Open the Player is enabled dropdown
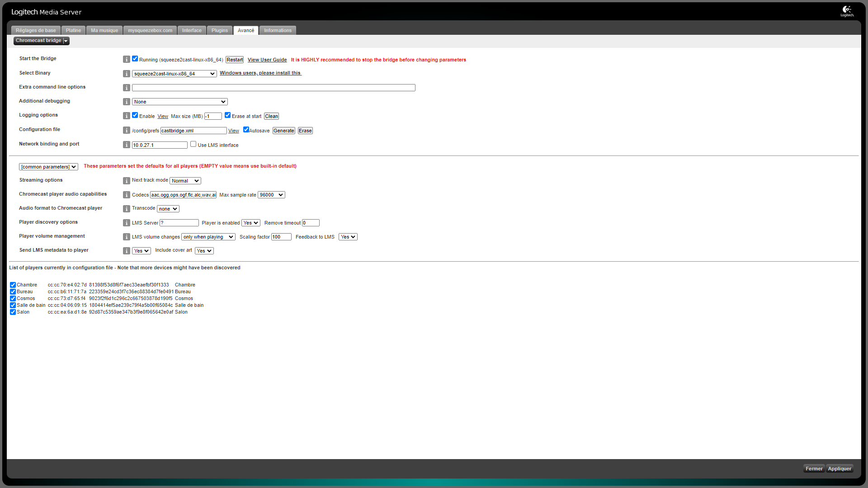The image size is (868, 488). point(251,223)
